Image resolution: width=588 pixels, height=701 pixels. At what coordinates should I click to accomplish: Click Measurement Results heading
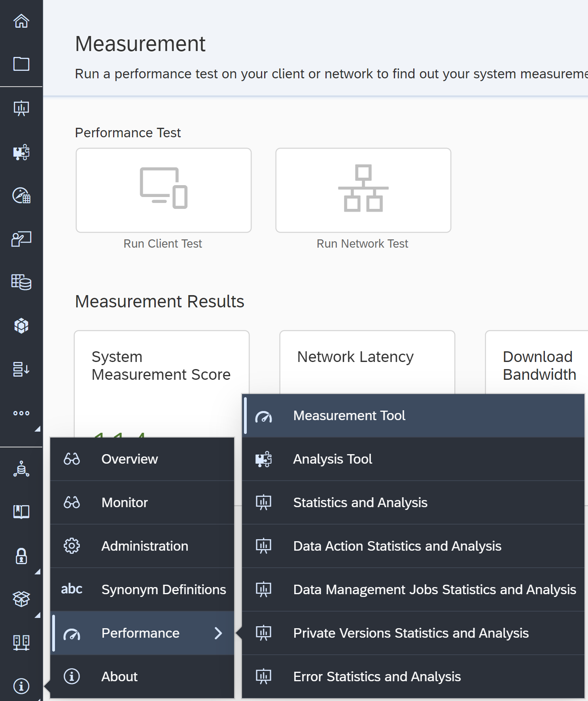pyautogui.click(x=160, y=301)
